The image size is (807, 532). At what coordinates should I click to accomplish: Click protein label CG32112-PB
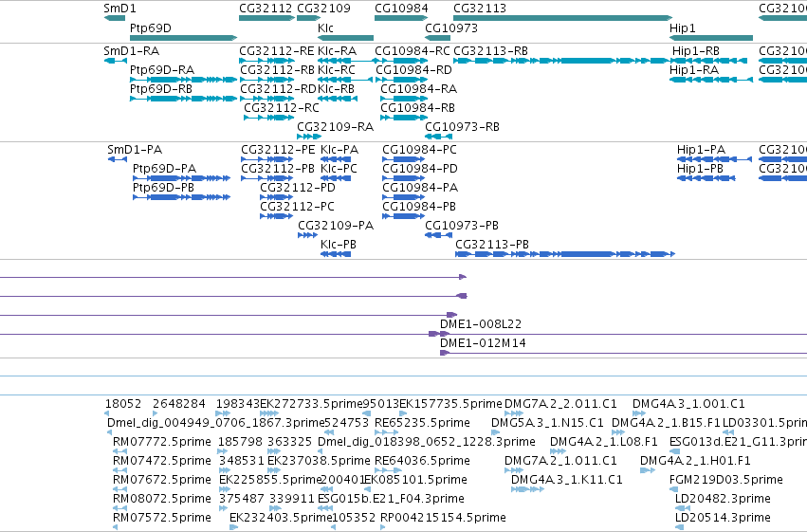point(278,169)
